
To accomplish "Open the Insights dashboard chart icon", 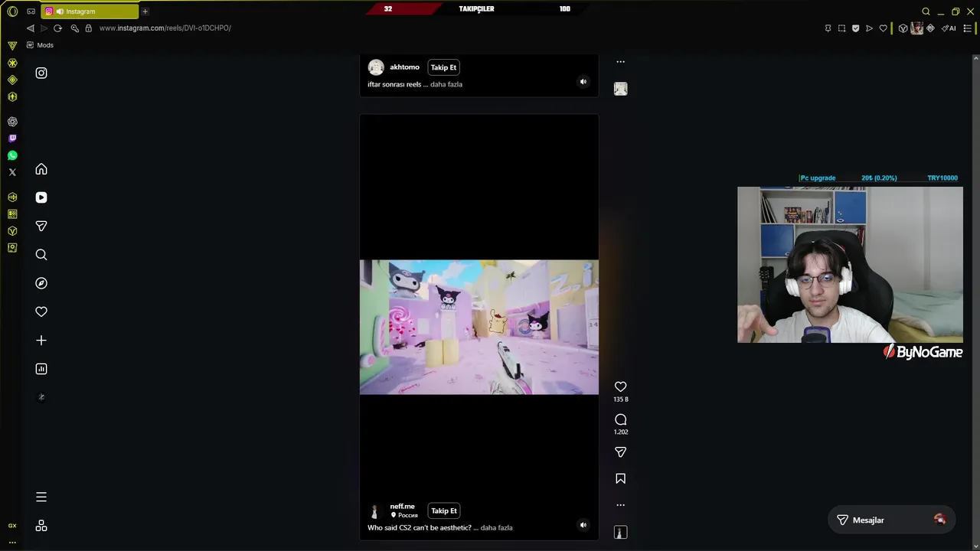I will (x=41, y=369).
